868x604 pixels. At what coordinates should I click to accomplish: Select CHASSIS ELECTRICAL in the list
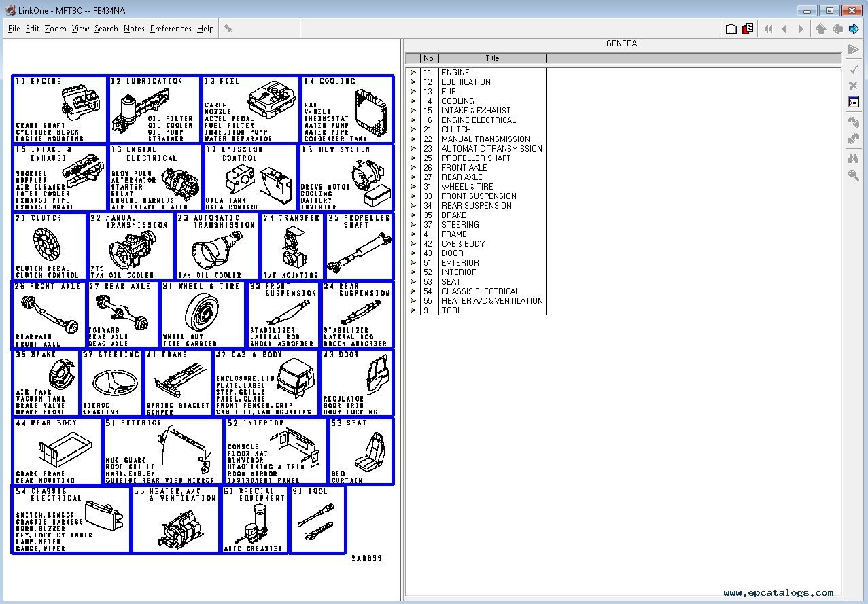[x=481, y=291]
